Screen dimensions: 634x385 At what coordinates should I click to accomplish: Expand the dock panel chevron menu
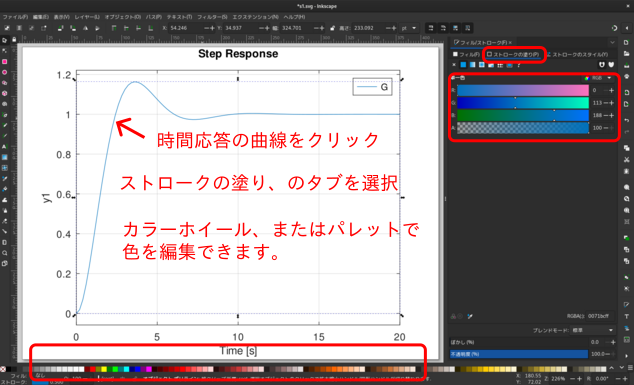pyautogui.click(x=612, y=42)
